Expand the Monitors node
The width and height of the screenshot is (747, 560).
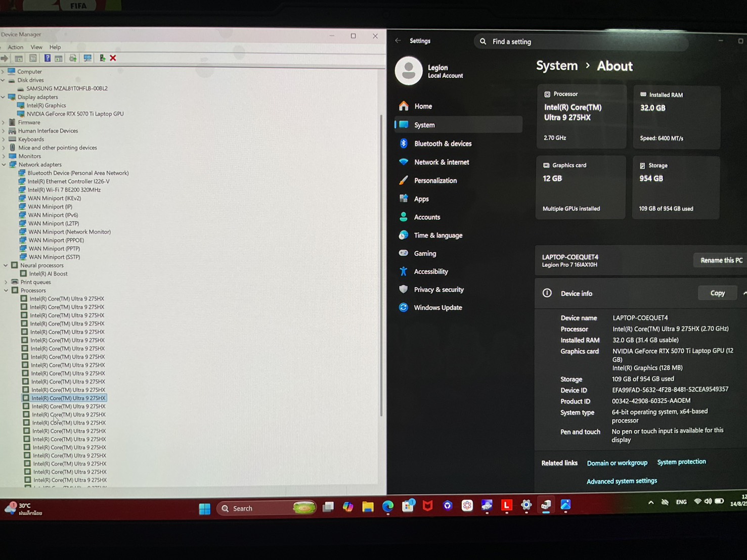click(x=3, y=156)
